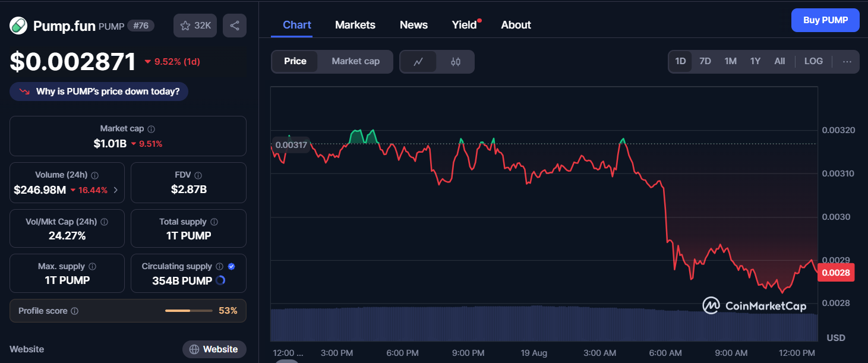This screenshot has width=868, height=363.
Task: Open the Yield tab
Action: pyautogui.click(x=465, y=25)
